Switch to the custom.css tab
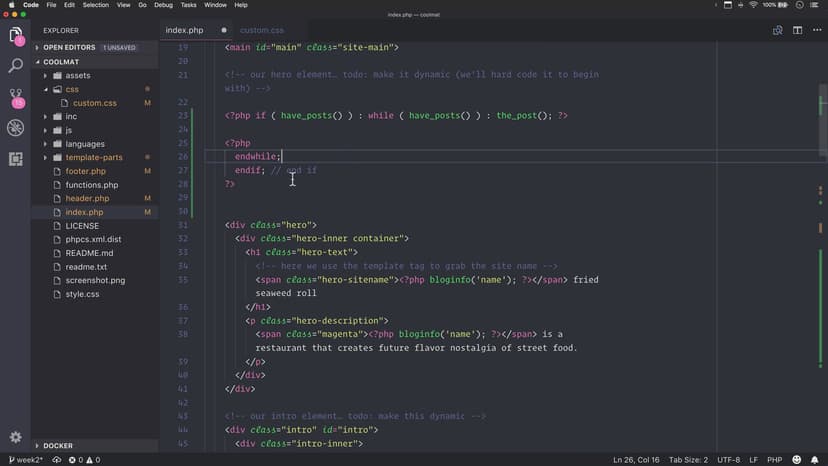This screenshot has height=466, width=828. pyautogui.click(x=262, y=30)
